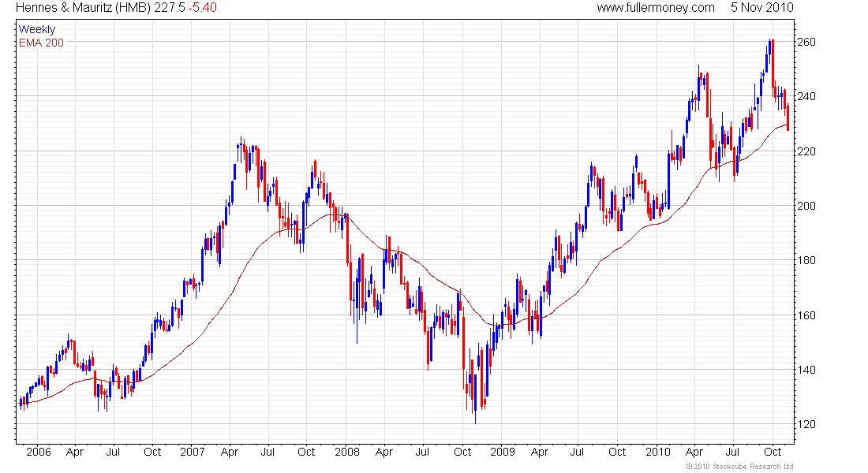Click the 5 Nov 2010 date label
This screenshot has height=473, width=868.
761,8
